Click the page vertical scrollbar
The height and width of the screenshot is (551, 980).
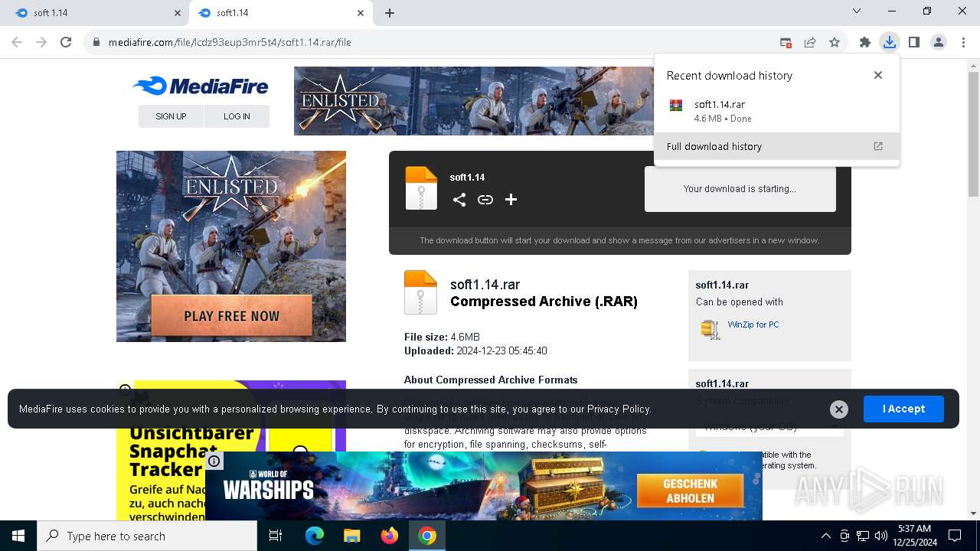coord(973,134)
